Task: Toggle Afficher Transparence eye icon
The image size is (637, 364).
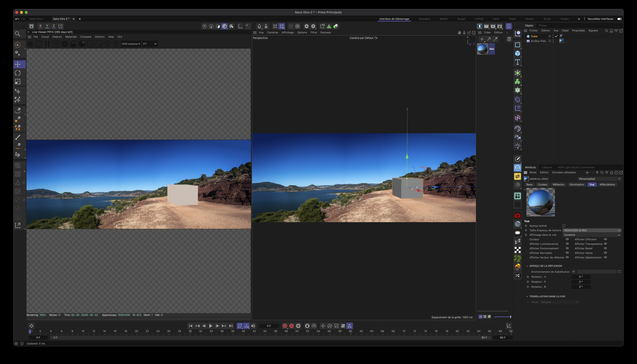Action: coord(605,244)
